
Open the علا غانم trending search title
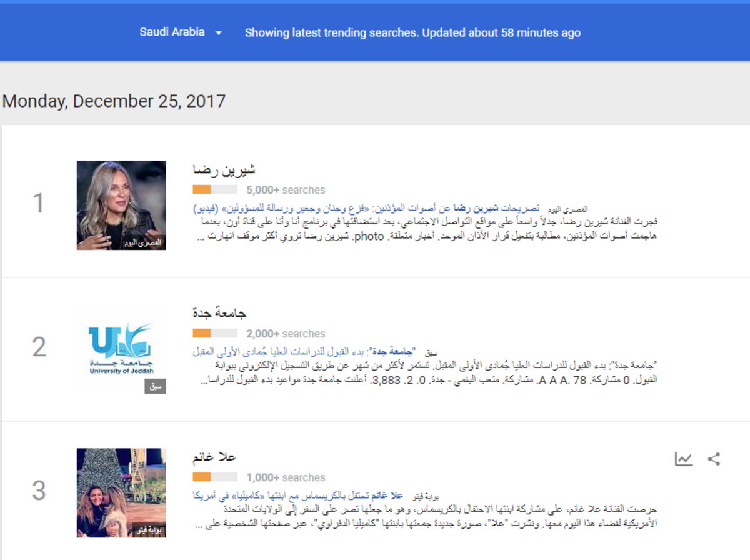[214, 457]
